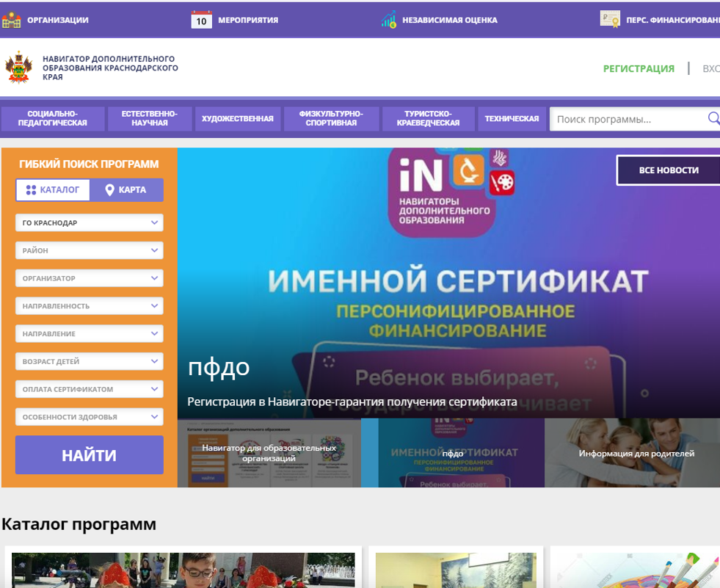The image size is (720, 588).
Task: Select the Туристско-краеведческая category
Action: 428,118
